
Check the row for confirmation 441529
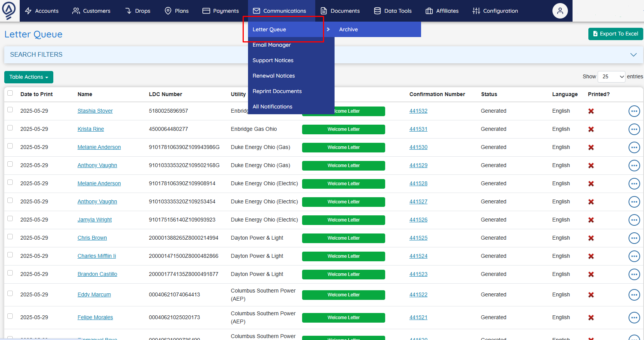(x=10, y=164)
